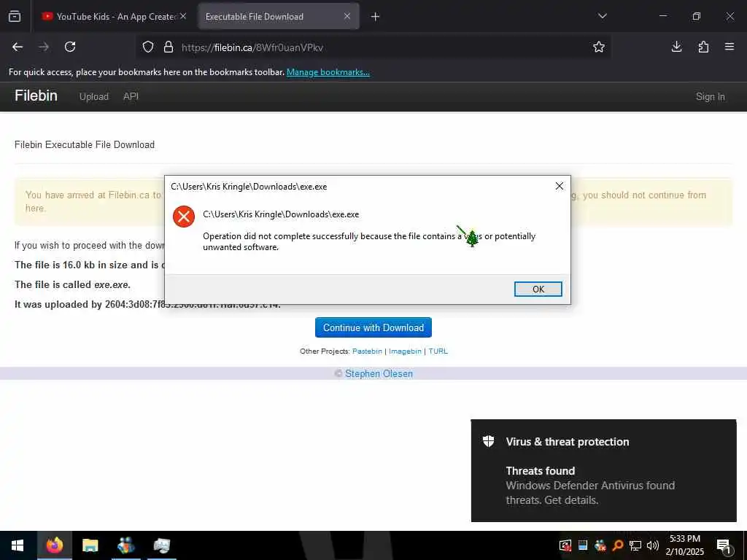This screenshot has width=747, height=560.
Task: Click path text next to error icon
Action: [281, 214]
